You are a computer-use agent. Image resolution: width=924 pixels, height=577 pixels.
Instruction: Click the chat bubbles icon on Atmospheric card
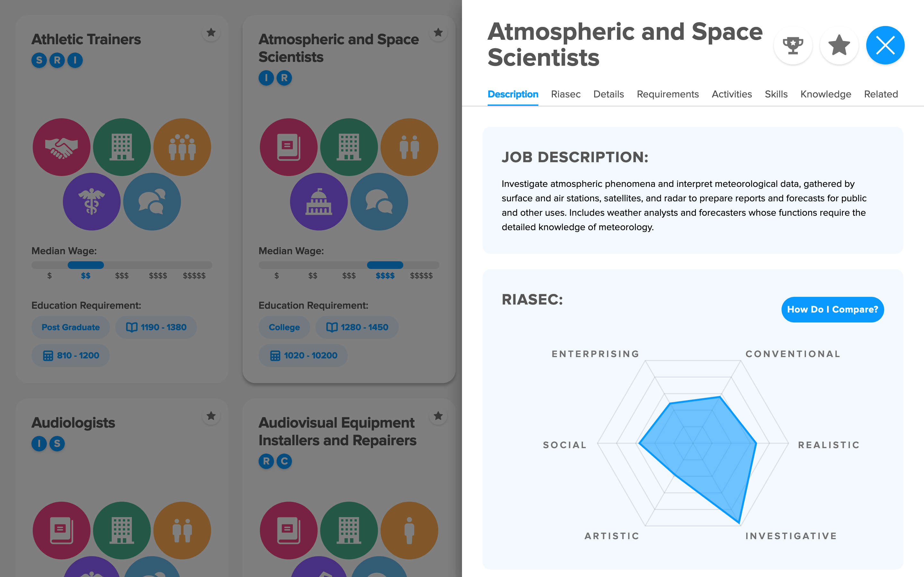tap(379, 202)
